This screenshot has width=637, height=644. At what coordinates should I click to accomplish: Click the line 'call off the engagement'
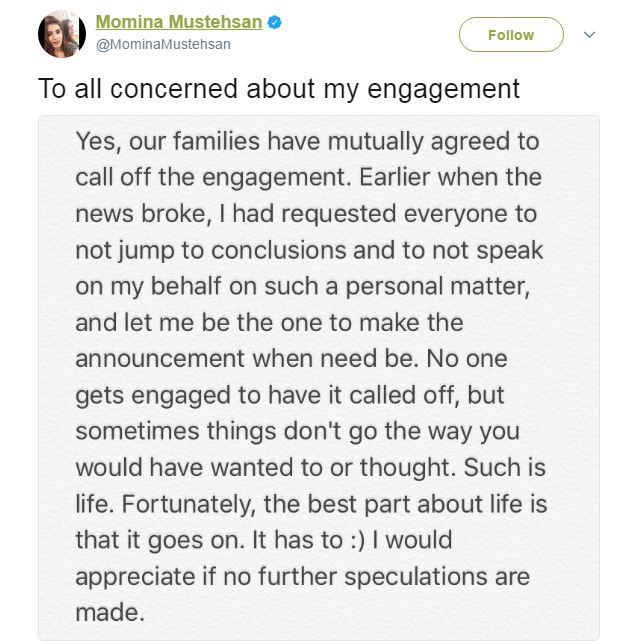(308, 178)
